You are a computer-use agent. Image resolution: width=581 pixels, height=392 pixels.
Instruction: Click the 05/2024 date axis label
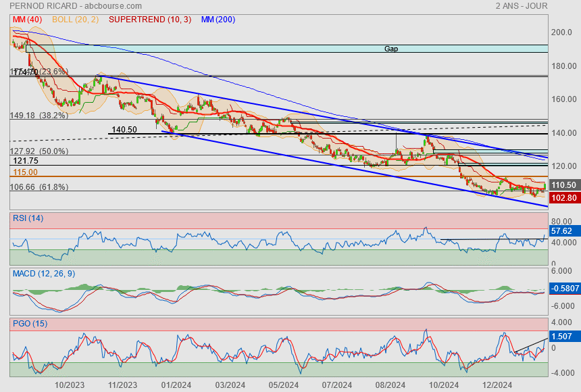point(284,385)
